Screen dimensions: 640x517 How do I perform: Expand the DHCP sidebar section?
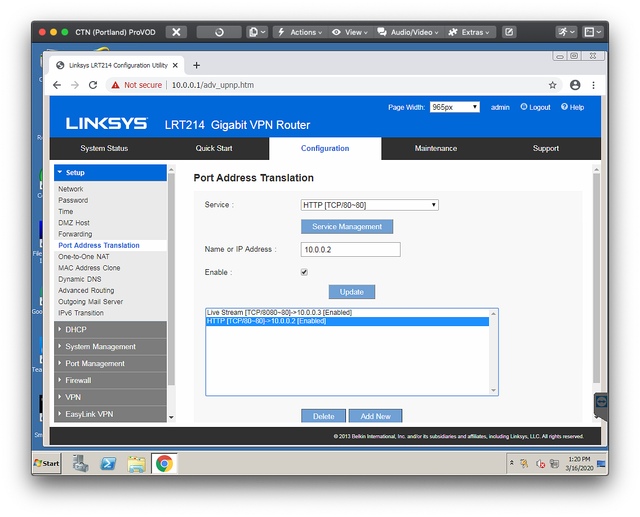pos(110,330)
